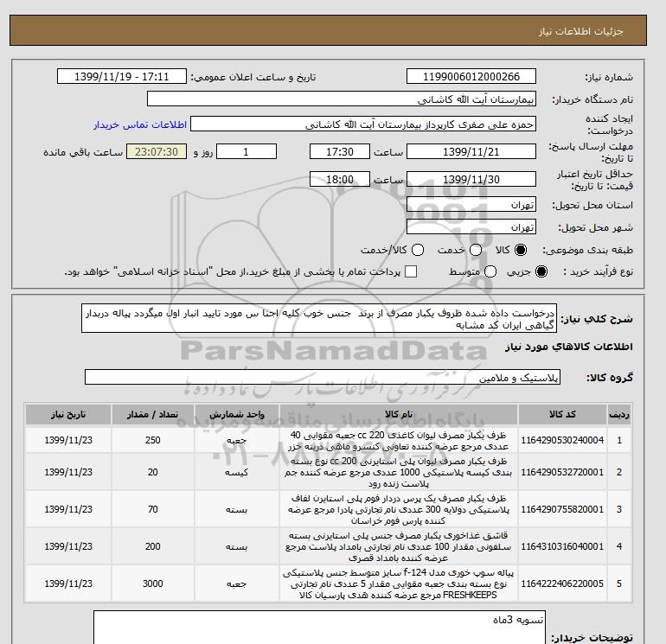Click product code 1164310316040001
Image resolution: width=666 pixels, height=644 pixels.
coord(562,546)
